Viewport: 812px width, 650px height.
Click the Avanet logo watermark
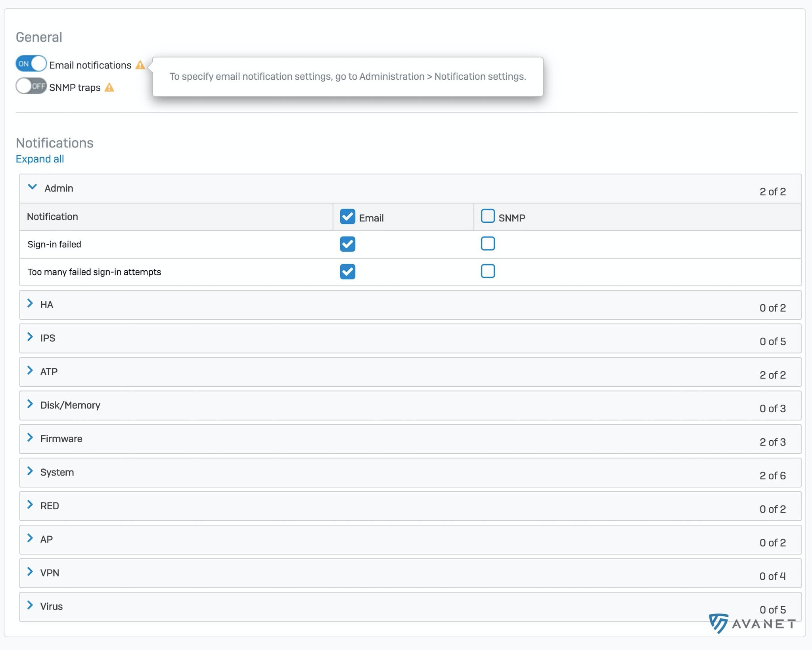(x=752, y=624)
